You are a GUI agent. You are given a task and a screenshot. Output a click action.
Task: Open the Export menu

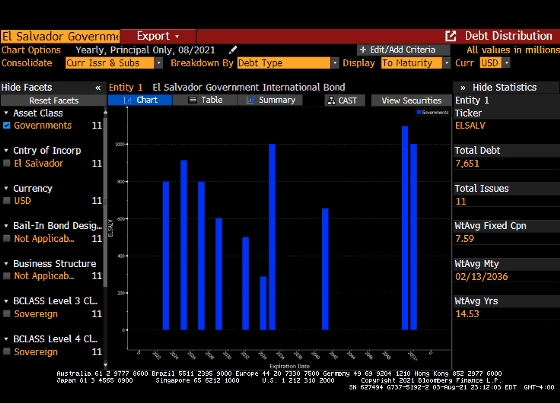[158, 36]
